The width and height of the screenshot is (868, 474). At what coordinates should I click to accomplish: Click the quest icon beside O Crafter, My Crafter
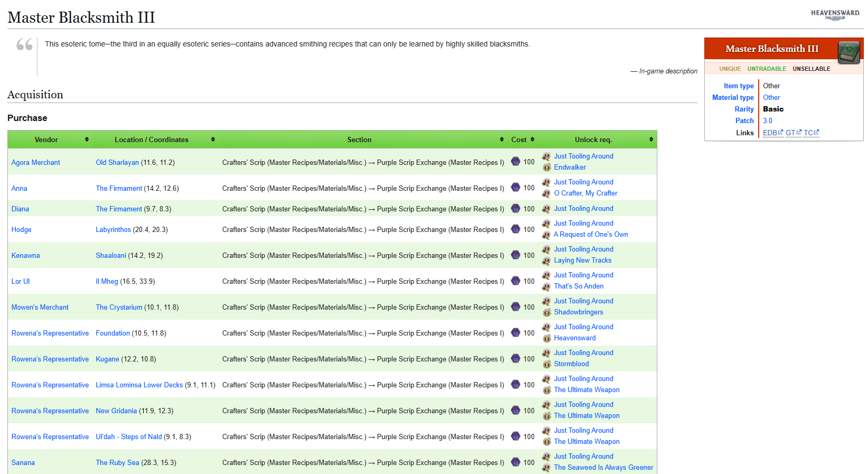[x=547, y=193]
